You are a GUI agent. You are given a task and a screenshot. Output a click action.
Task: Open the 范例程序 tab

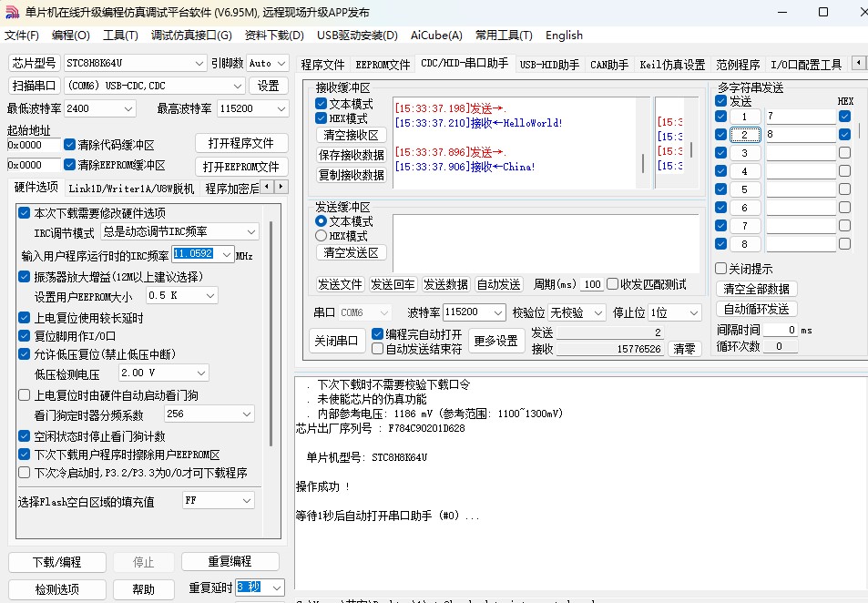(738, 65)
